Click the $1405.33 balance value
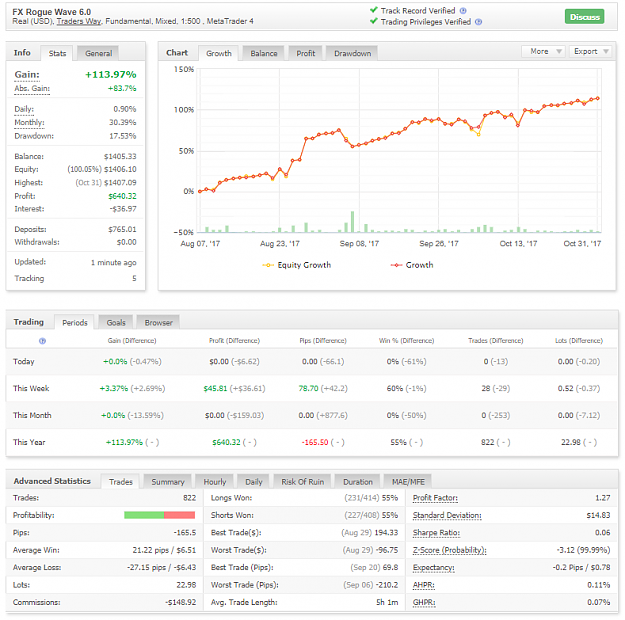 pos(120,156)
